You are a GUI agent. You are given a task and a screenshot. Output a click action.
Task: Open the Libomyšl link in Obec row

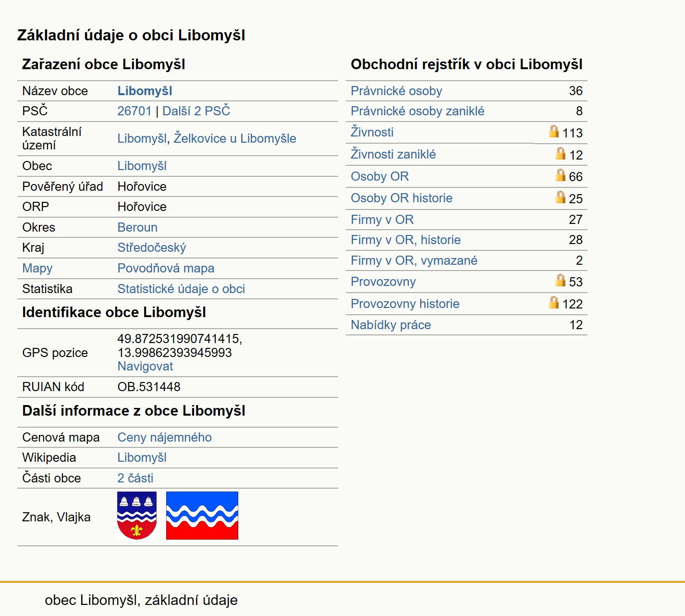[142, 166]
